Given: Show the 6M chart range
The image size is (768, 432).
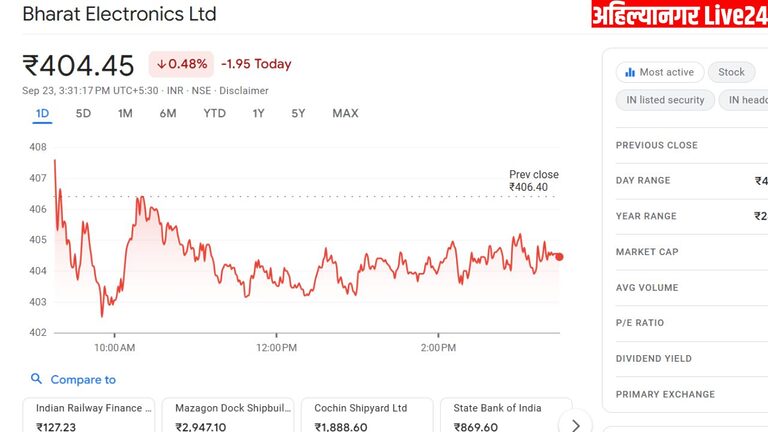Looking at the screenshot, I should (168, 114).
